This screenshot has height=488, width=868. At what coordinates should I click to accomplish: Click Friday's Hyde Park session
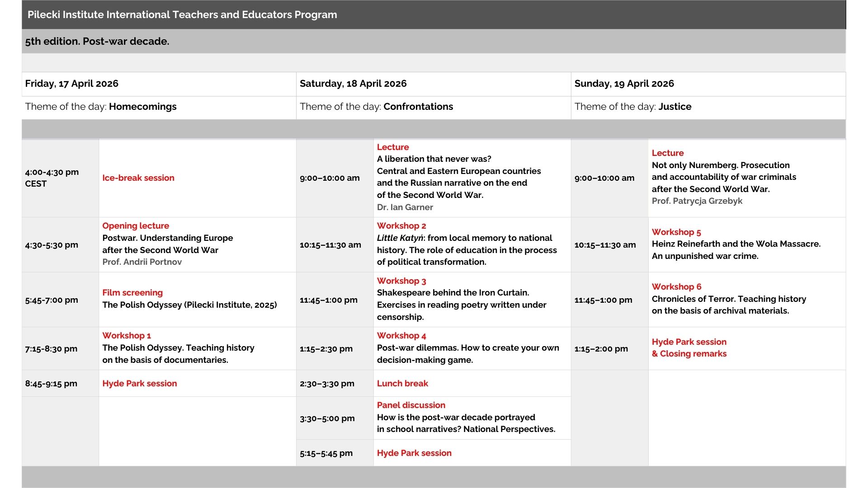pyautogui.click(x=139, y=384)
